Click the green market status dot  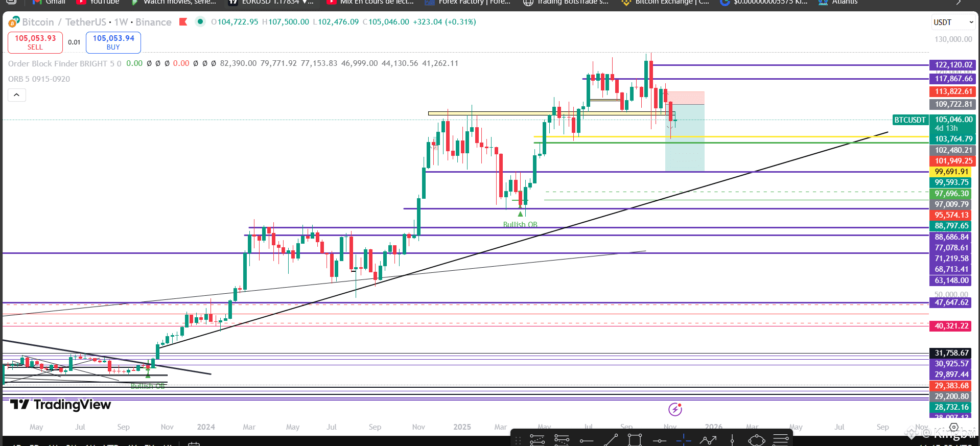click(x=200, y=21)
